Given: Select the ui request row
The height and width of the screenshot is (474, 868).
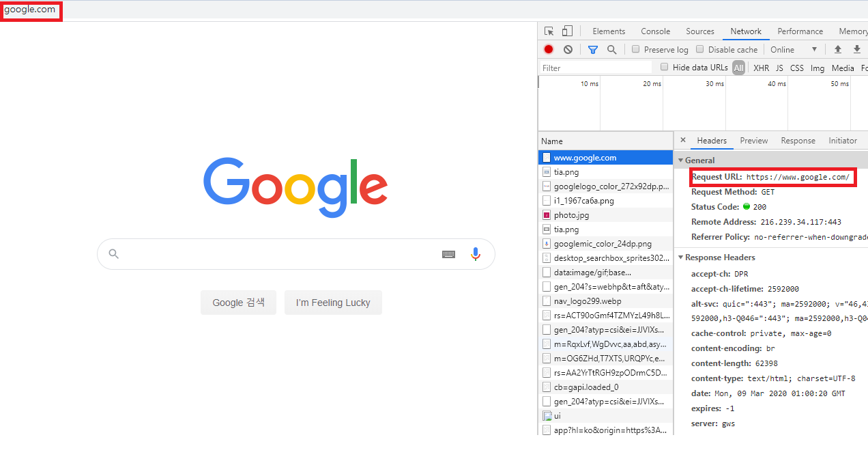Looking at the screenshot, I should pyautogui.click(x=605, y=416).
